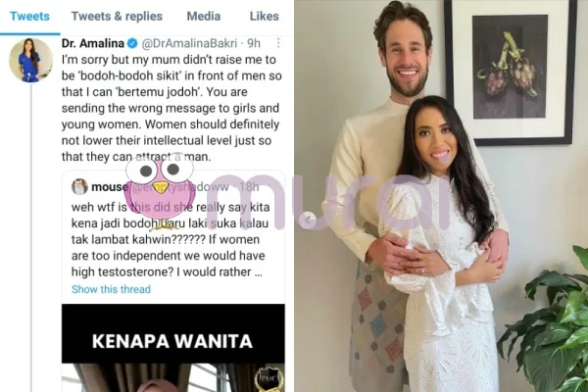Open the couple photo
The width and height of the screenshot is (588, 392).
pyautogui.click(x=441, y=196)
